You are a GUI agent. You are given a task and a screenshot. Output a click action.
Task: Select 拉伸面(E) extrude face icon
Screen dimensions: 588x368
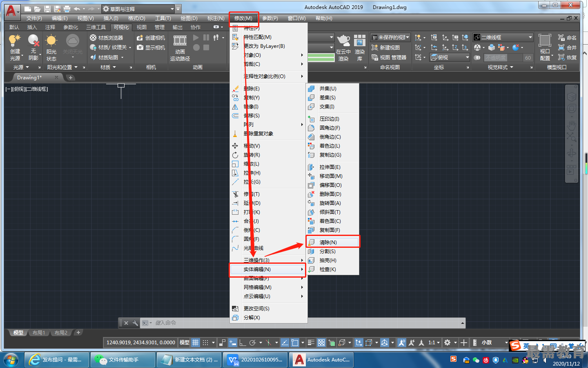click(x=311, y=167)
